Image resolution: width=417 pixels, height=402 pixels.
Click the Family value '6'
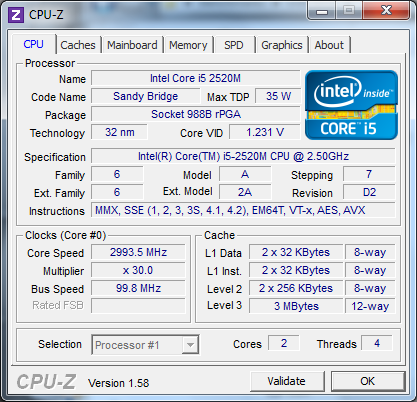click(x=117, y=174)
